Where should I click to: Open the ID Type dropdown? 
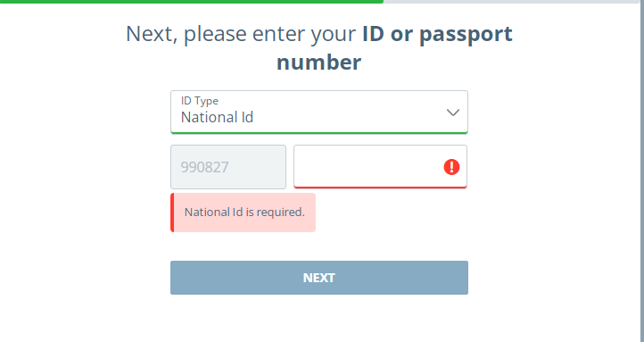pyautogui.click(x=319, y=112)
